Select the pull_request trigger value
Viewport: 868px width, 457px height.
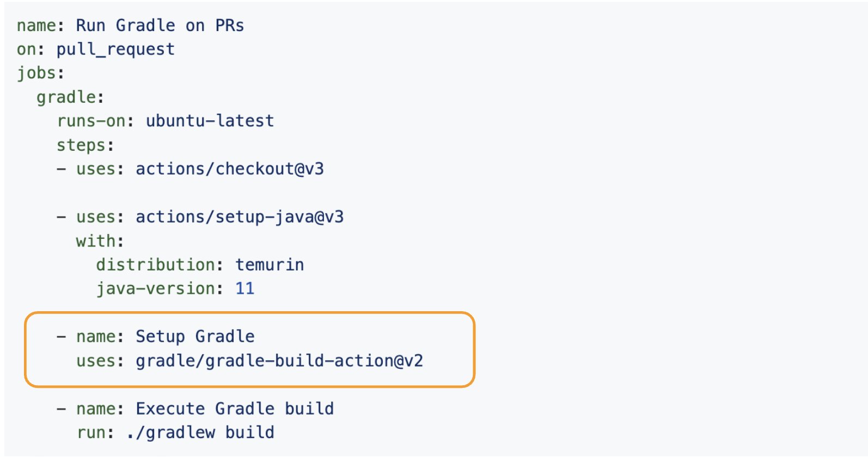115,50
